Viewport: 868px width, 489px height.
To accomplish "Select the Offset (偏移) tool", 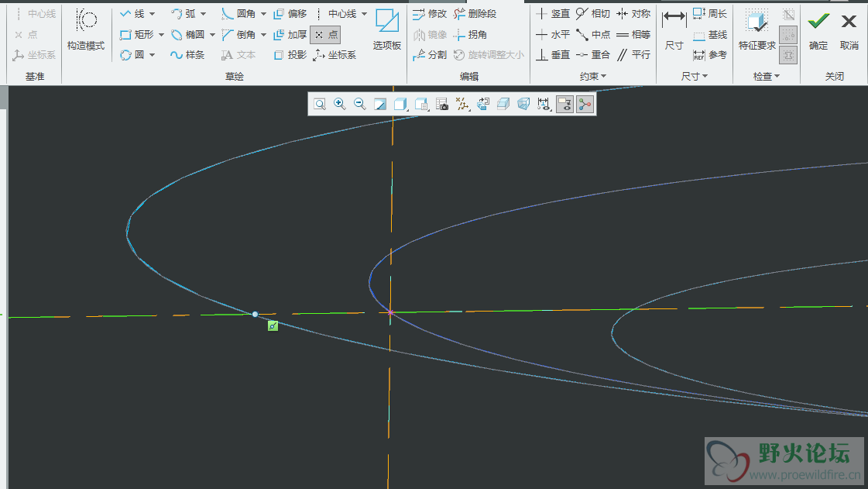I will [x=290, y=14].
